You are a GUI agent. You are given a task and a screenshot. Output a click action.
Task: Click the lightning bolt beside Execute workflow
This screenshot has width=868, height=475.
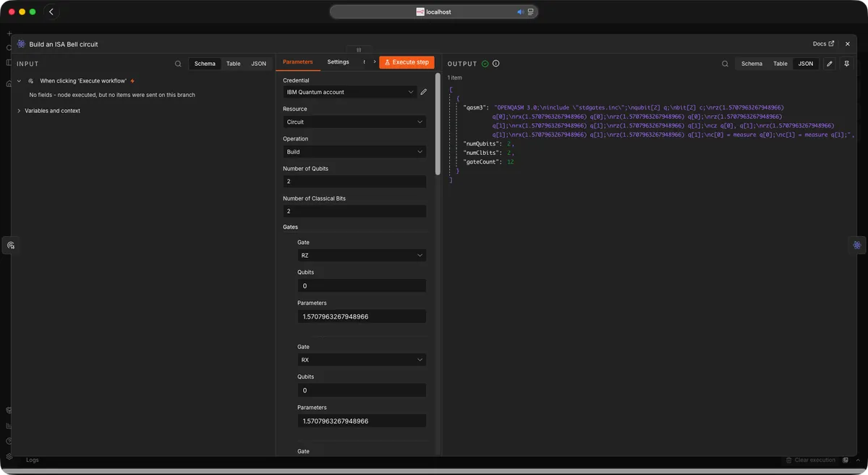pyautogui.click(x=132, y=81)
